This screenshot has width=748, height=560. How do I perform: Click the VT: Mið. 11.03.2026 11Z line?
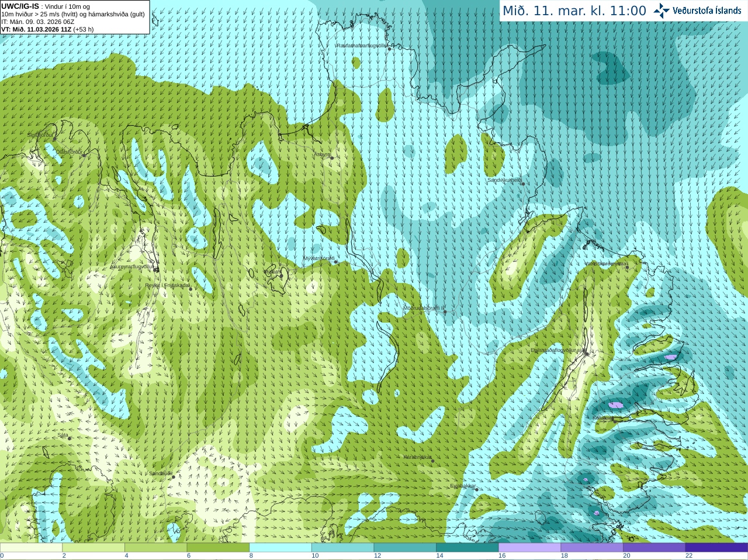(x=47, y=29)
